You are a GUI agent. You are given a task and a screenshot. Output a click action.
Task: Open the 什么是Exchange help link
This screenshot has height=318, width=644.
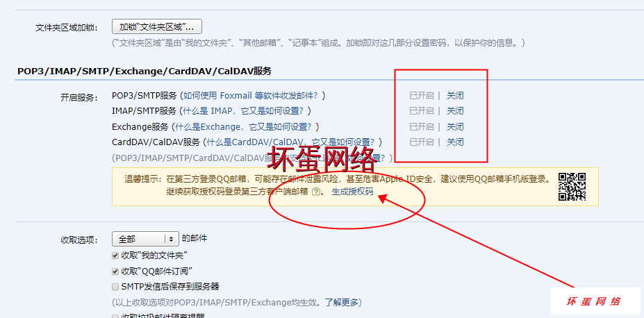coord(247,127)
